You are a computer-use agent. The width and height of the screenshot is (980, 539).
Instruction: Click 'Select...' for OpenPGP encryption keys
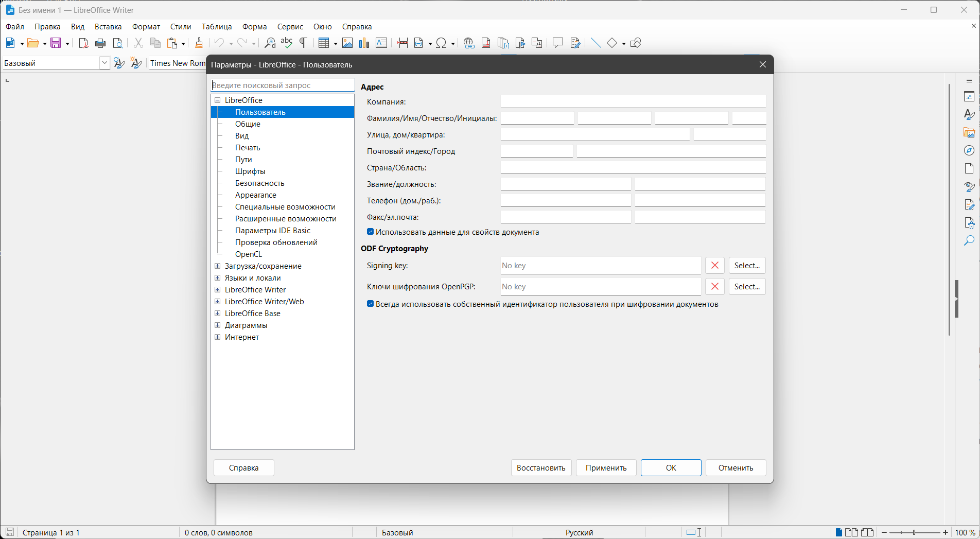click(x=747, y=287)
